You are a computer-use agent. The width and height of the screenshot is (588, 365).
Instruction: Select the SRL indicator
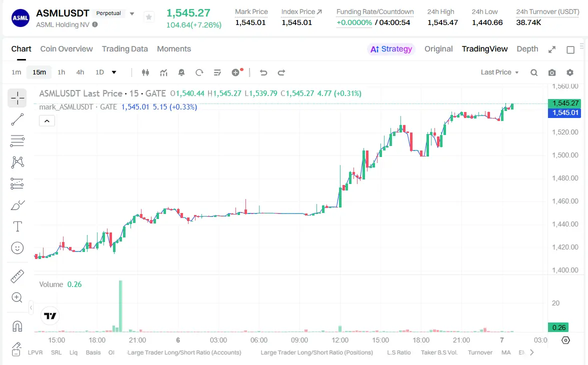click(x=56, y=352)
